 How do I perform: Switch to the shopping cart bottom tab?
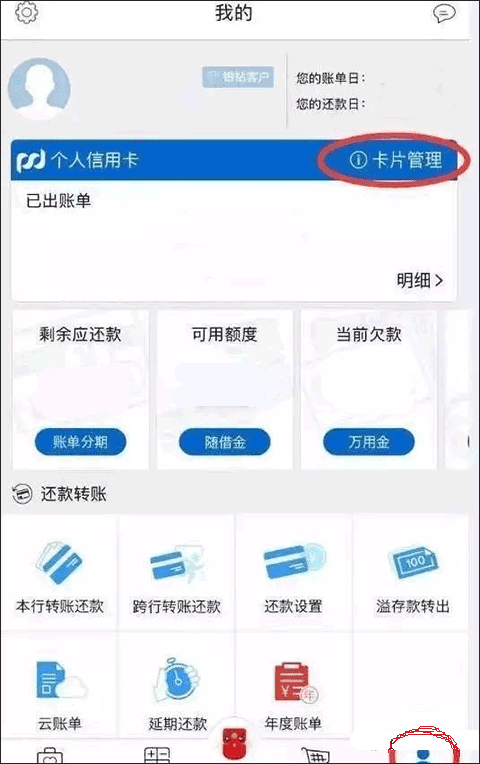click(x=315, y=755)
